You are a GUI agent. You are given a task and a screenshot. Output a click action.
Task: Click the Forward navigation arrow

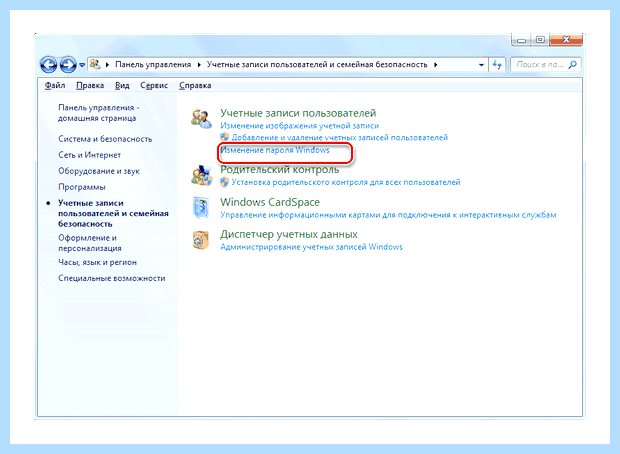[68, 64]
